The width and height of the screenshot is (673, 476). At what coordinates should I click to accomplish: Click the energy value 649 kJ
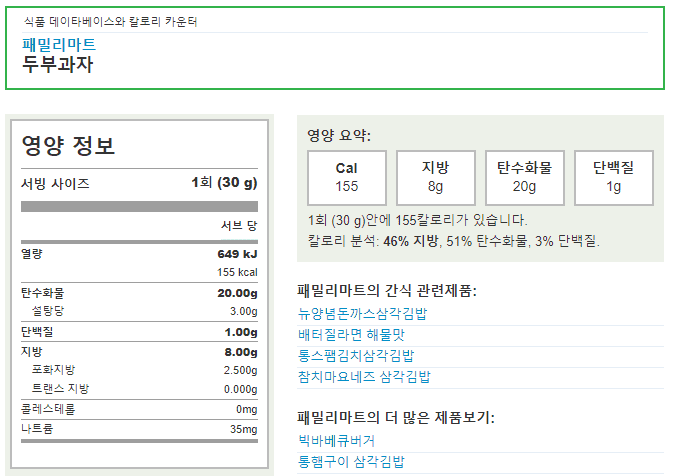click(x=237, y=254)
